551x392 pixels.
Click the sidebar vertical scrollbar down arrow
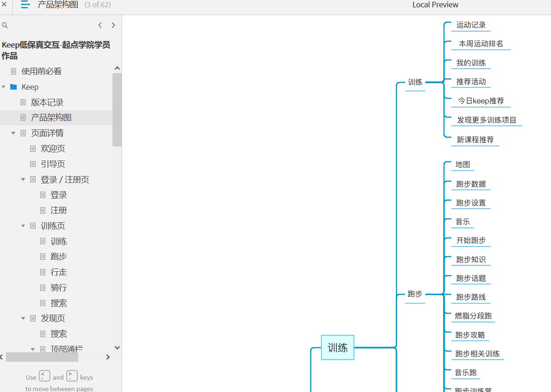[x=117, y=348]
